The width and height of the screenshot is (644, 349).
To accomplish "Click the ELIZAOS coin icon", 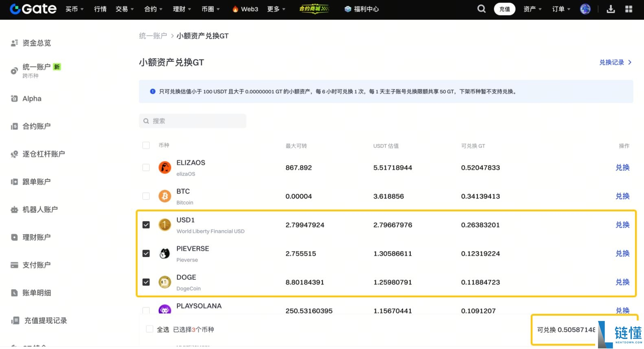I will coord(165,167).
